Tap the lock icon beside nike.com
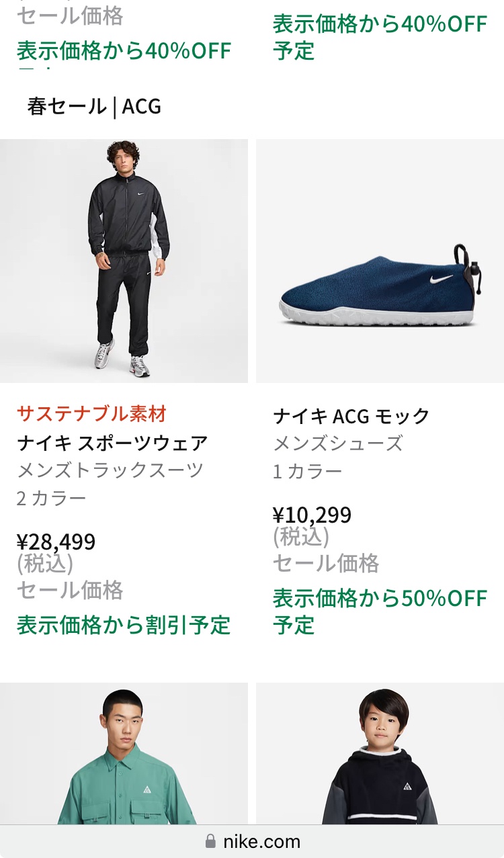The width and height of the screenshot is (504, 858). [x=210, y=841]
